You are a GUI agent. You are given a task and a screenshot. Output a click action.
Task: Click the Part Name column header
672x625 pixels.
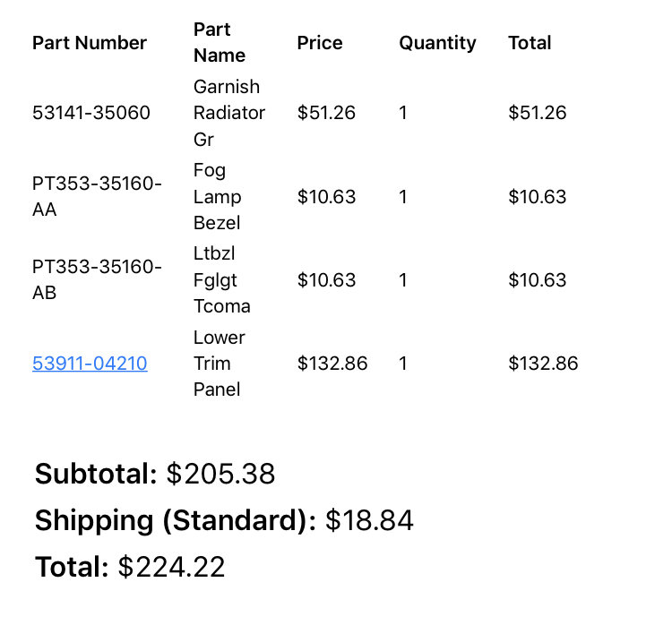(220, 42)
